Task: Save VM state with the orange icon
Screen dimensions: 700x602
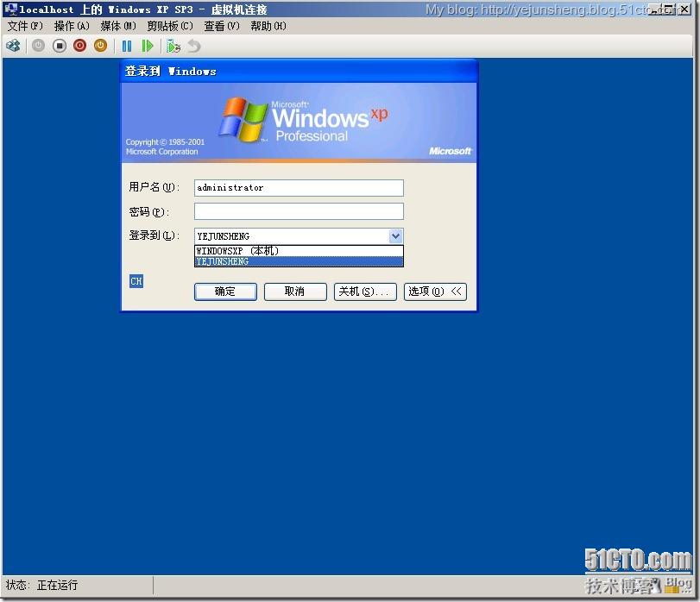Action: (x=100, y=46)
